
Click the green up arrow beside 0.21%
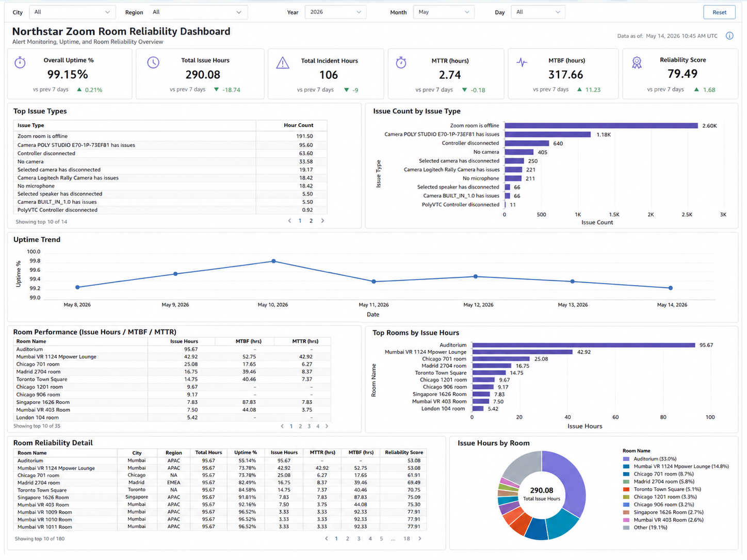pyautogui.click(x=79, y=90)
